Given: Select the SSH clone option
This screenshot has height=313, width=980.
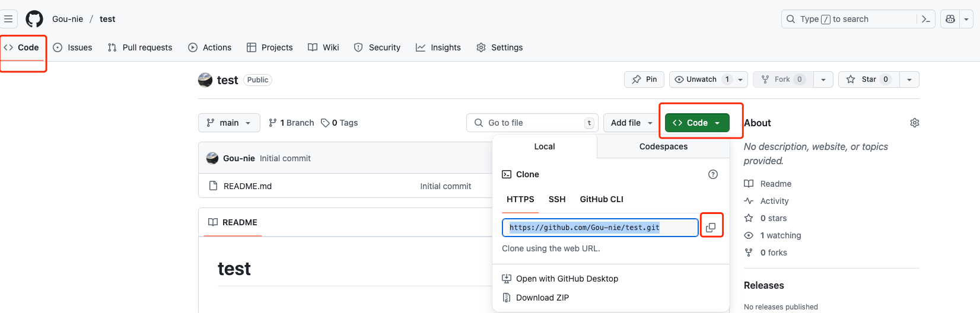Looking at the screenshot, I should (557, 199).
